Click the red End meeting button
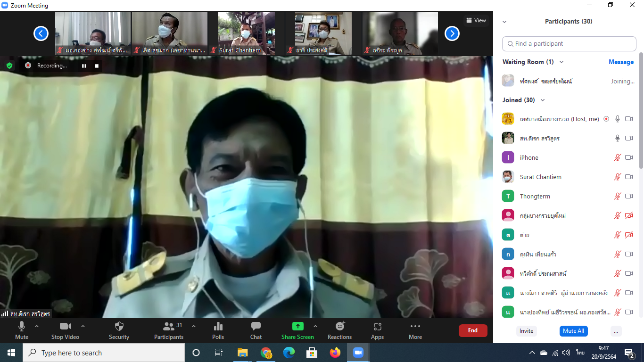 (473, 330)
